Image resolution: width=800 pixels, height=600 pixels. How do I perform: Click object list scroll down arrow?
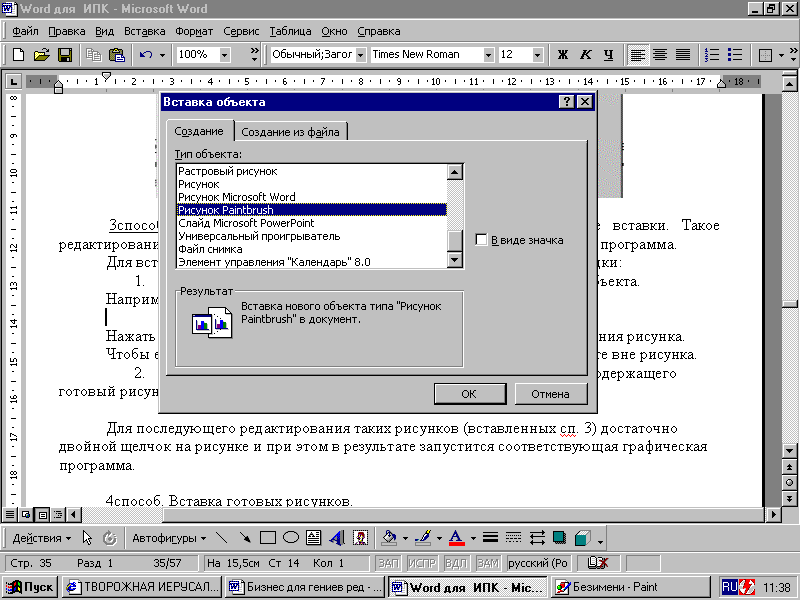(x=455, y=260)
